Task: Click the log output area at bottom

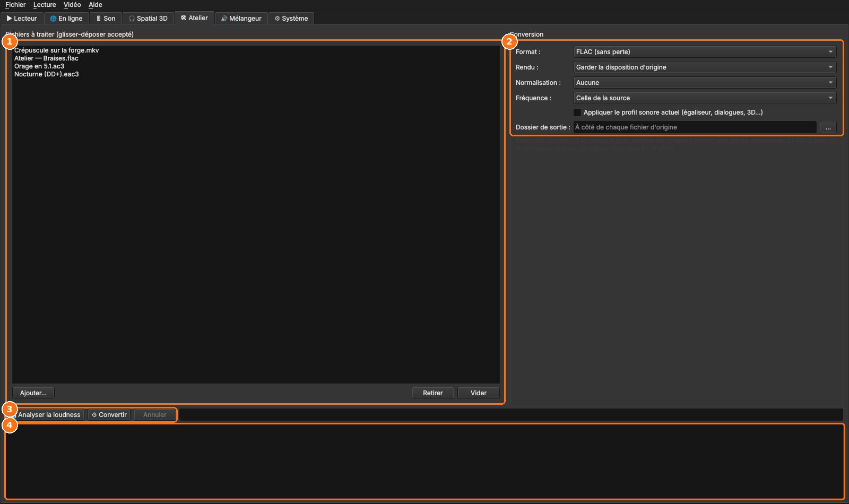Action: (x=424, y=462)
